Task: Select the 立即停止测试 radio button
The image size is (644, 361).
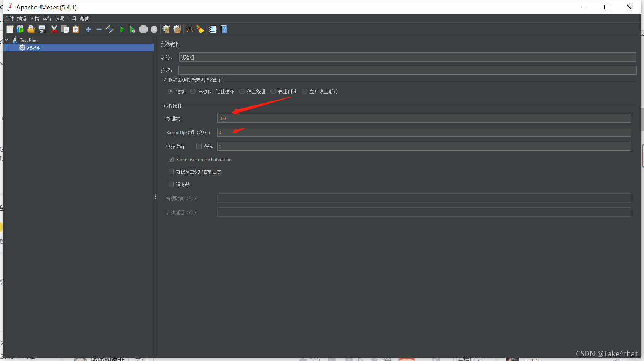Action: (x=304, y=92)
